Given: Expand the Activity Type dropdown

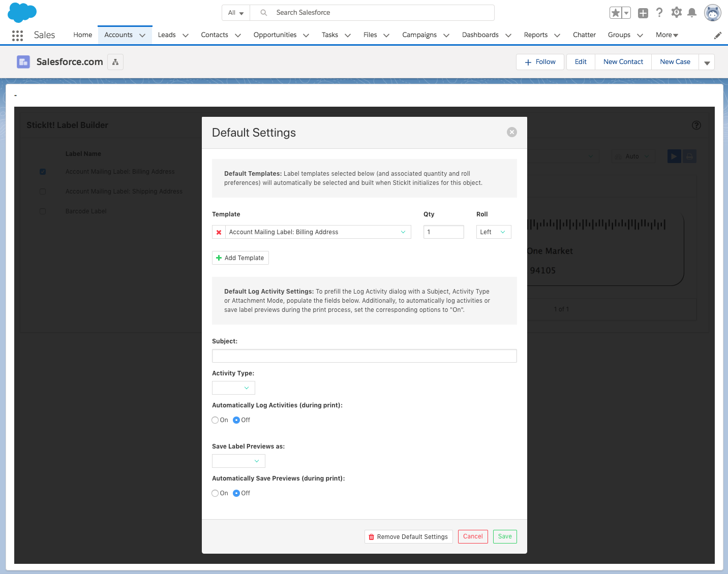Looking at the screenshot, I should [x=233, y=388].
